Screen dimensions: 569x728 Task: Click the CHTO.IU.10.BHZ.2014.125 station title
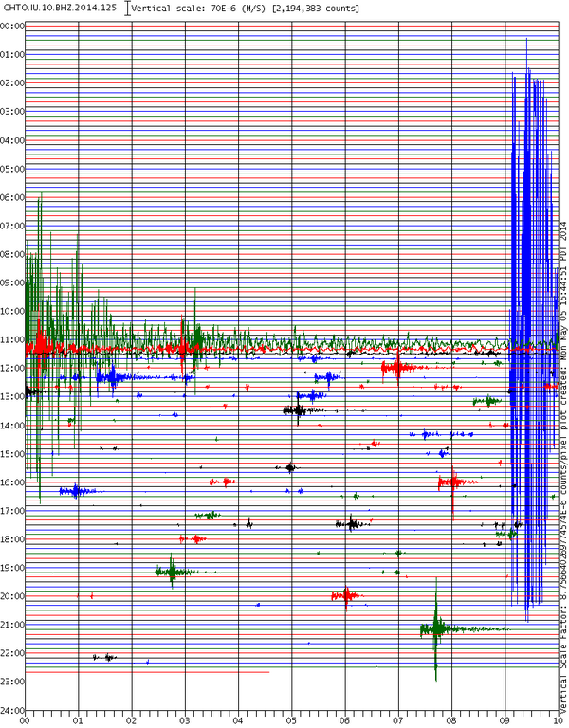(62, 9)
